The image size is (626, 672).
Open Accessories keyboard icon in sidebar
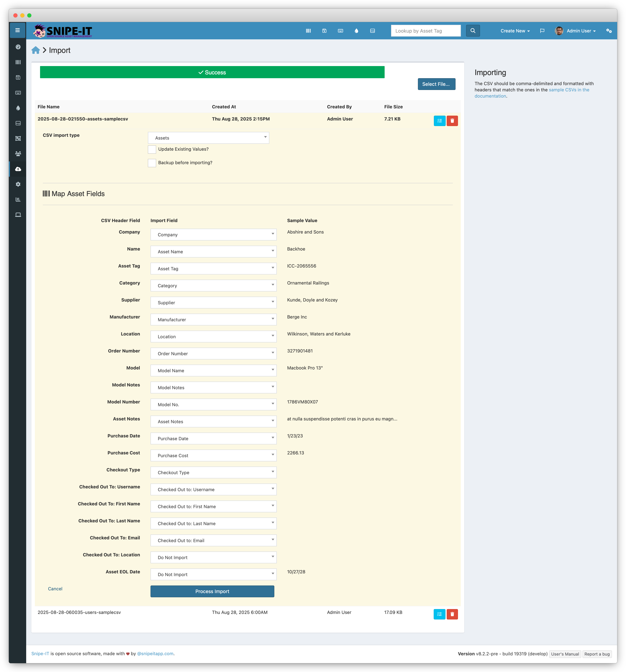pyautogui.click(x=18, y=93)
